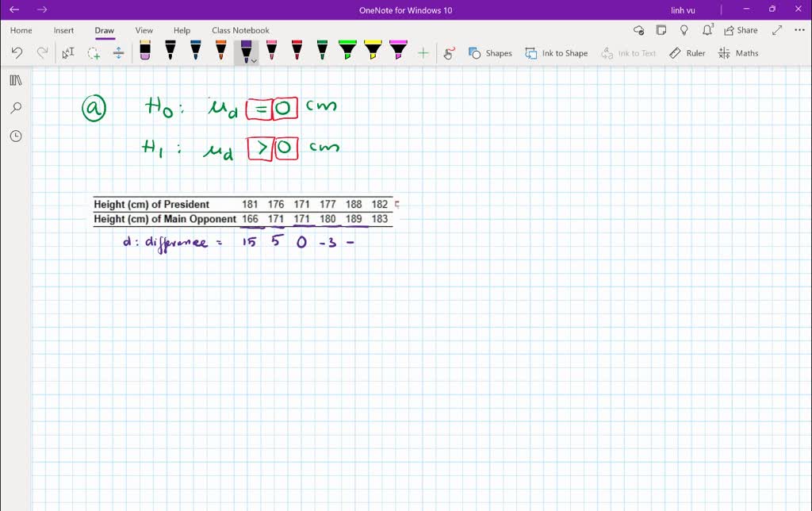Click the Insert Space tool
Screen dimensions: 812x511
pos(118,53)
